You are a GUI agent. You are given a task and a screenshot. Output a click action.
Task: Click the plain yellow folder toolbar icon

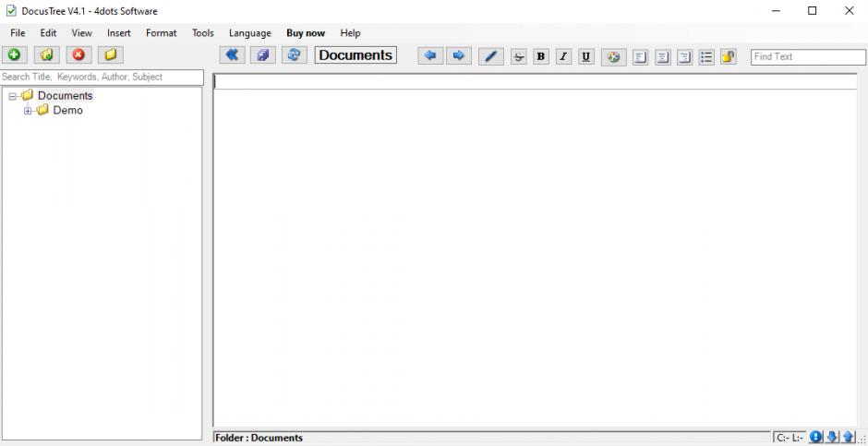[111, 54]
